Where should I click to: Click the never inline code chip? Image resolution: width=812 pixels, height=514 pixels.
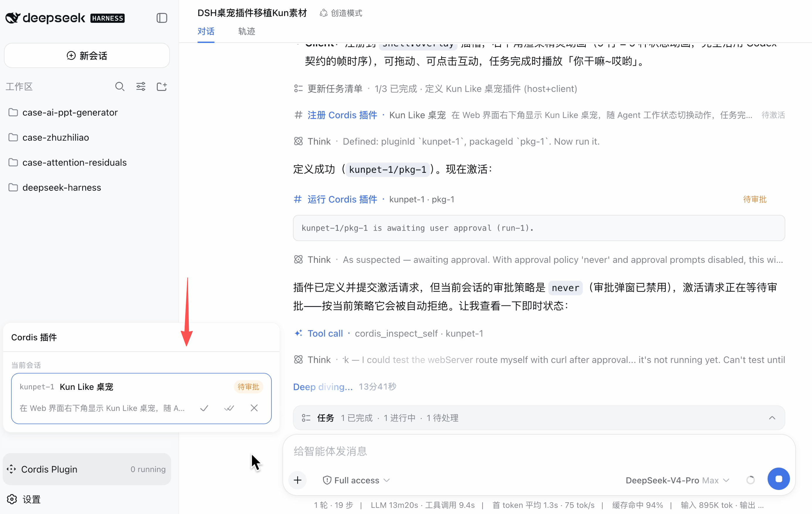pyautogui.click(x=565, y=288)
